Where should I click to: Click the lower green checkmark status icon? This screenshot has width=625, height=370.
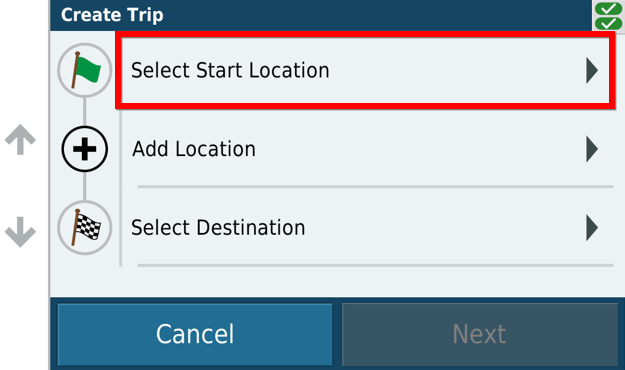[x=608, y=23]
